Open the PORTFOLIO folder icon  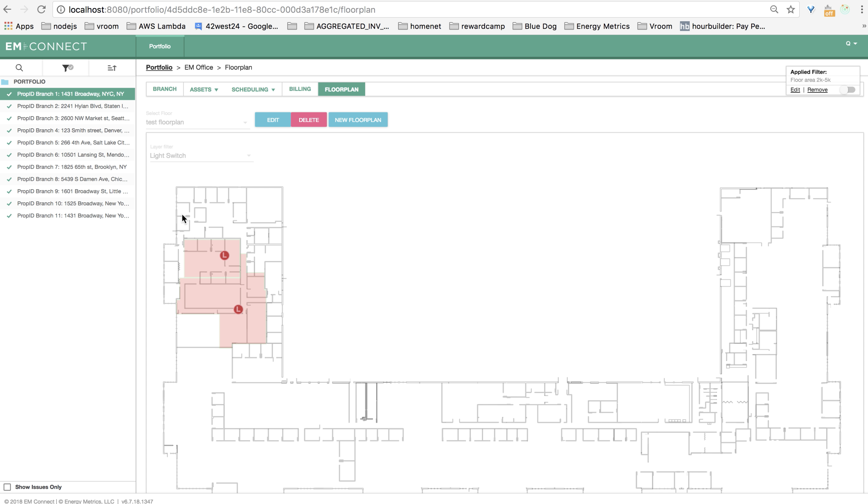[5, 82]
